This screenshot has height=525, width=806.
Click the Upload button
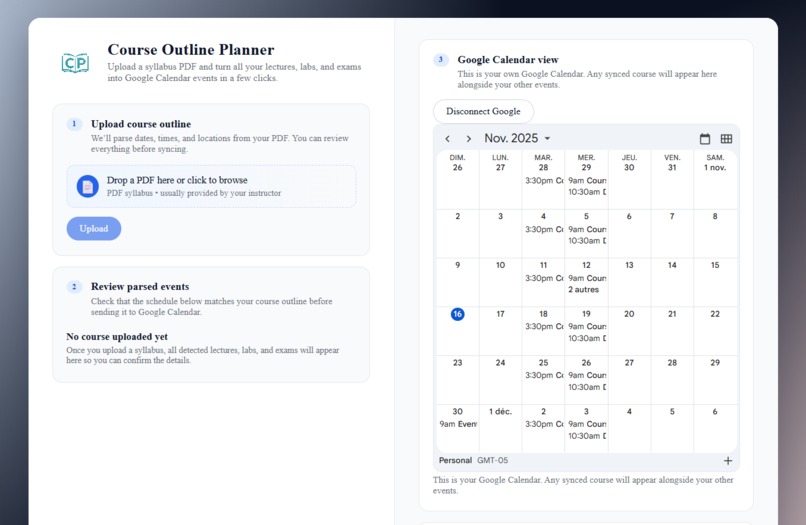click(94, 228)
